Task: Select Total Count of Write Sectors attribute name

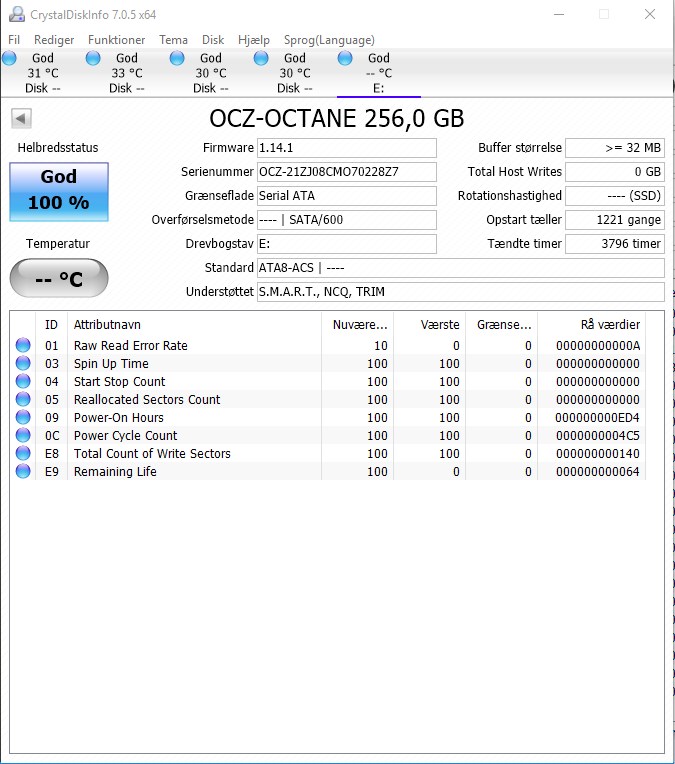Action: [152, 454]
